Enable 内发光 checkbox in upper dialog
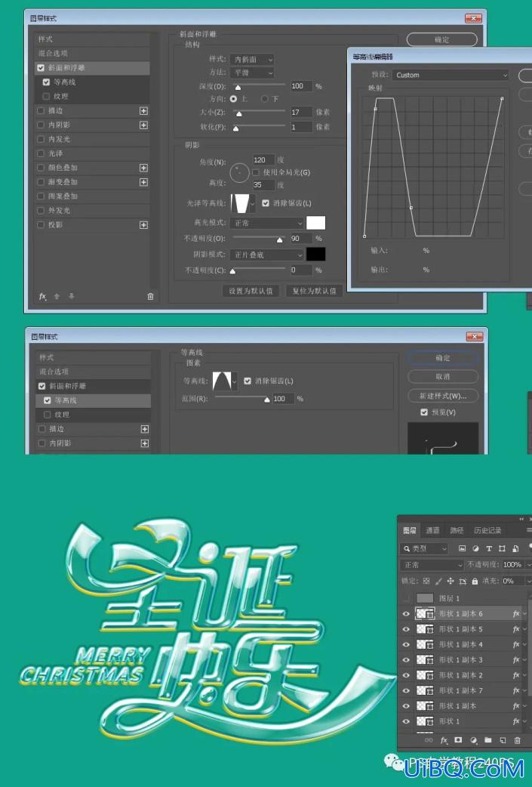The width and height of the screenshot is (532, 787). 41,139
